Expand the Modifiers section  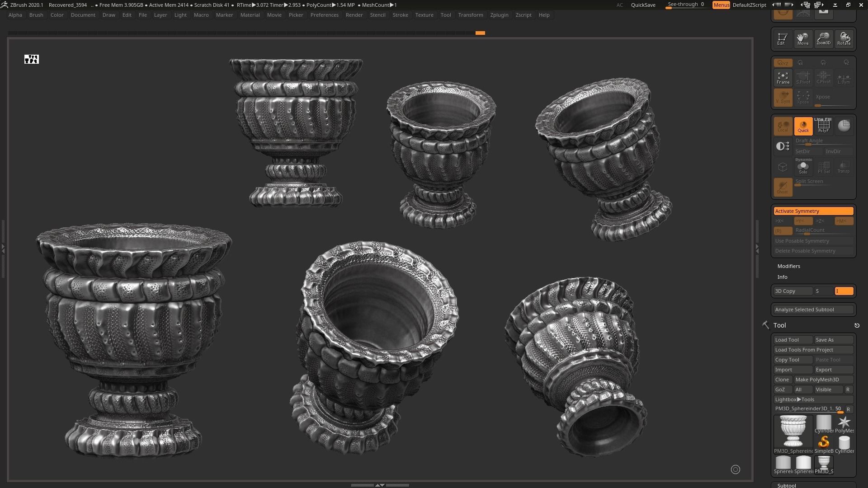pos(788,266)
